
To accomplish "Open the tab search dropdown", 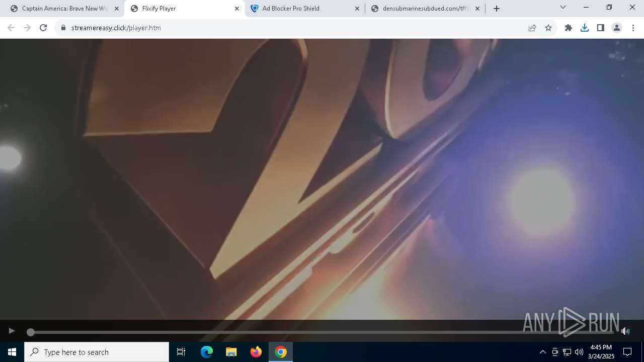I will (563, 7).
